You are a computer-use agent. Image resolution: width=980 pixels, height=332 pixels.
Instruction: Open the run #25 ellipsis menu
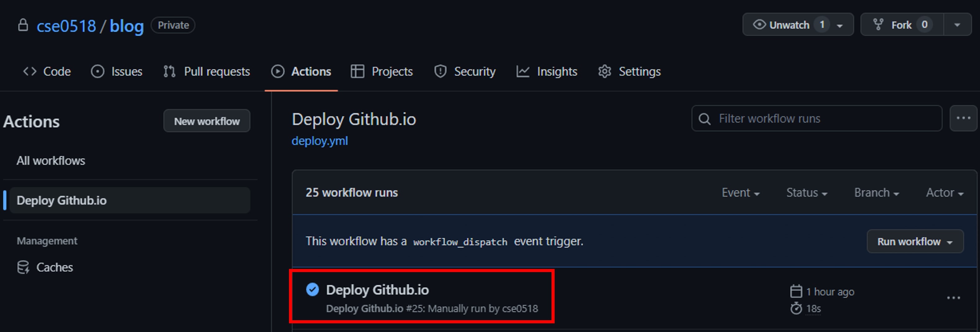coord(953,298)
